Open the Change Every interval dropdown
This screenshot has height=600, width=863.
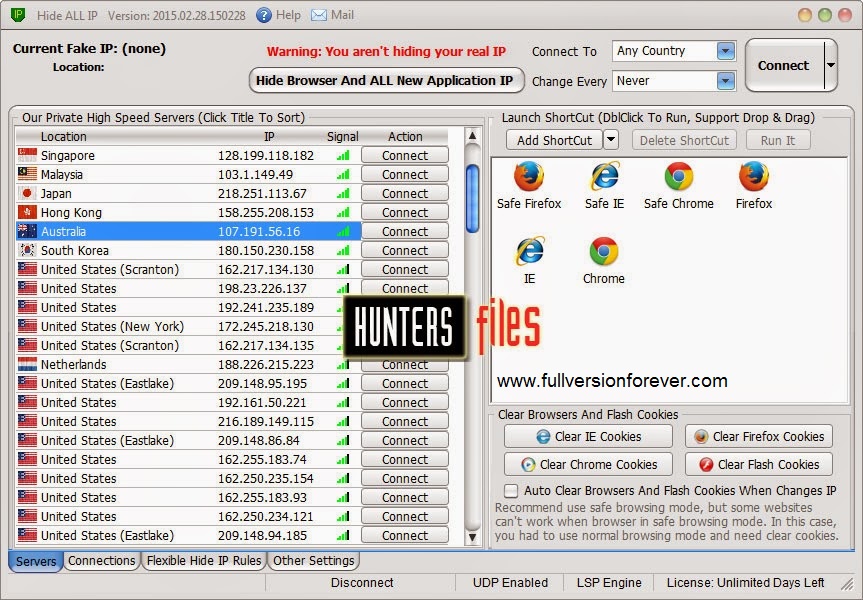[726, 81]
